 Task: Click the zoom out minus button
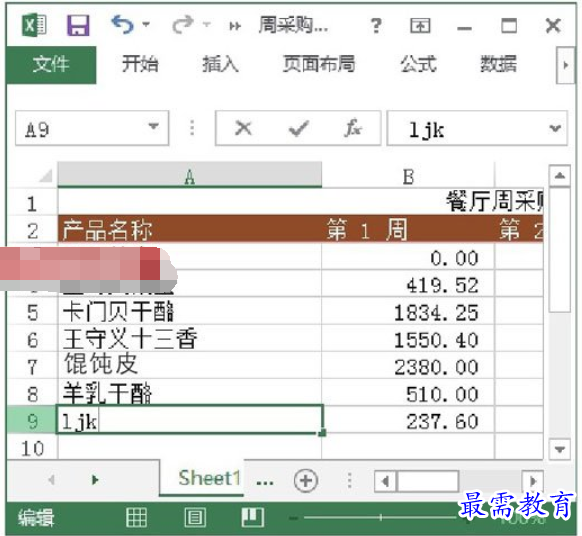(293, 517)
